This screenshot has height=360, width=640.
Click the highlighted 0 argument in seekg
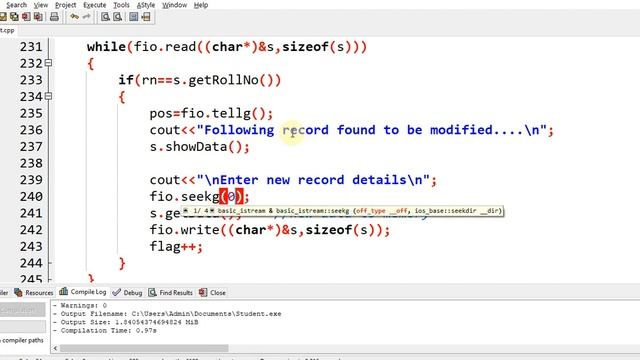tap(231, 196)
